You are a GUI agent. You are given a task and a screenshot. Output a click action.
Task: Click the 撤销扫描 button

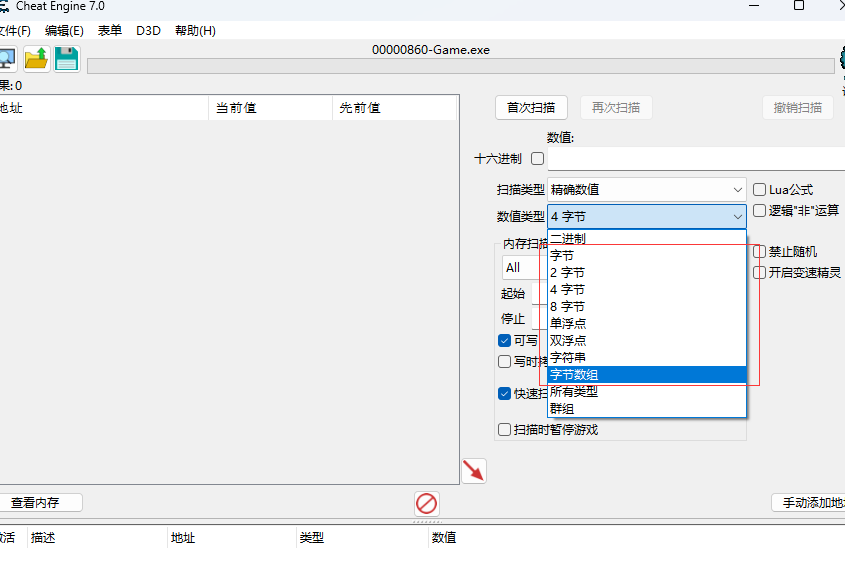[798, 108]
